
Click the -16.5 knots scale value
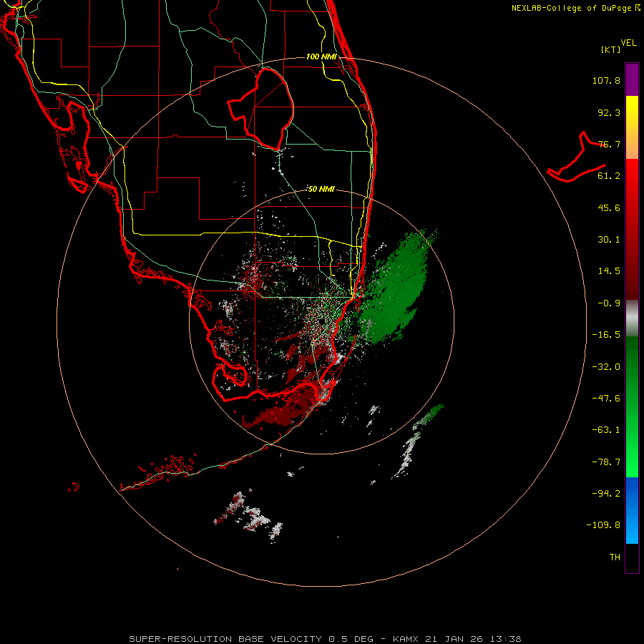point(606,335)
